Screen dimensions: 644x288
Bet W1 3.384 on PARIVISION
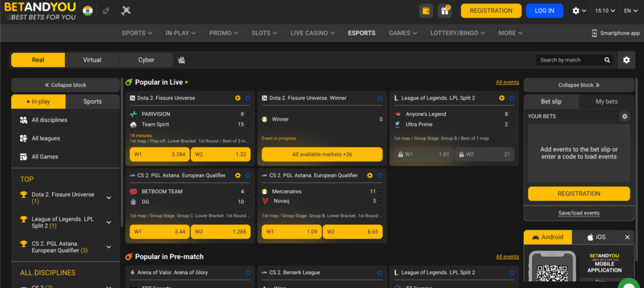coord(160,155)
